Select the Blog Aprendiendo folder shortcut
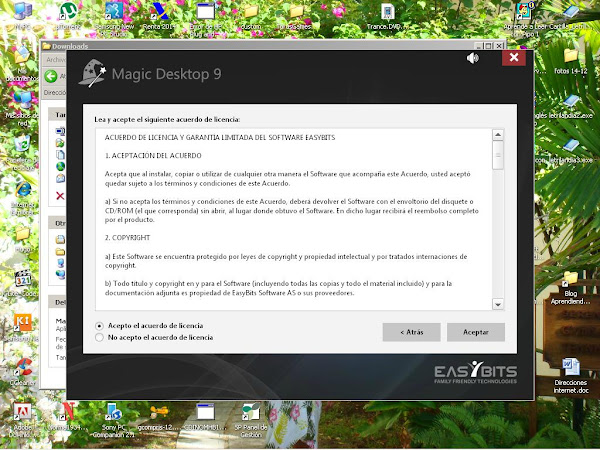 tap(570, 288)
